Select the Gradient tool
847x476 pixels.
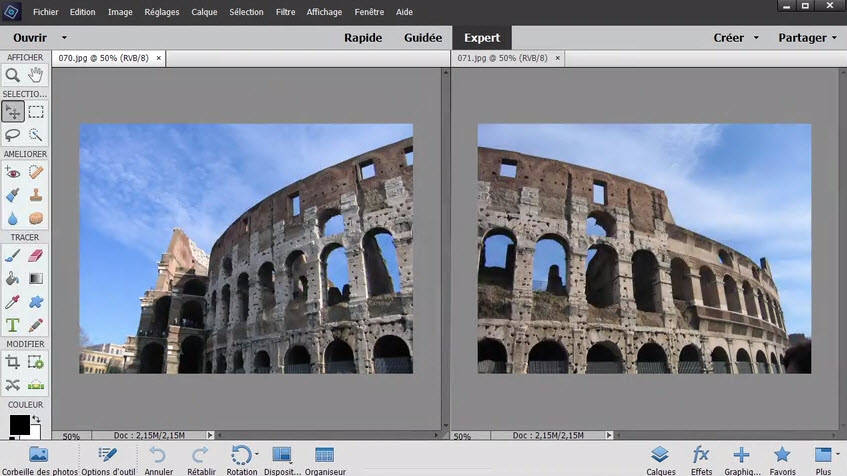tap(36, 279)
